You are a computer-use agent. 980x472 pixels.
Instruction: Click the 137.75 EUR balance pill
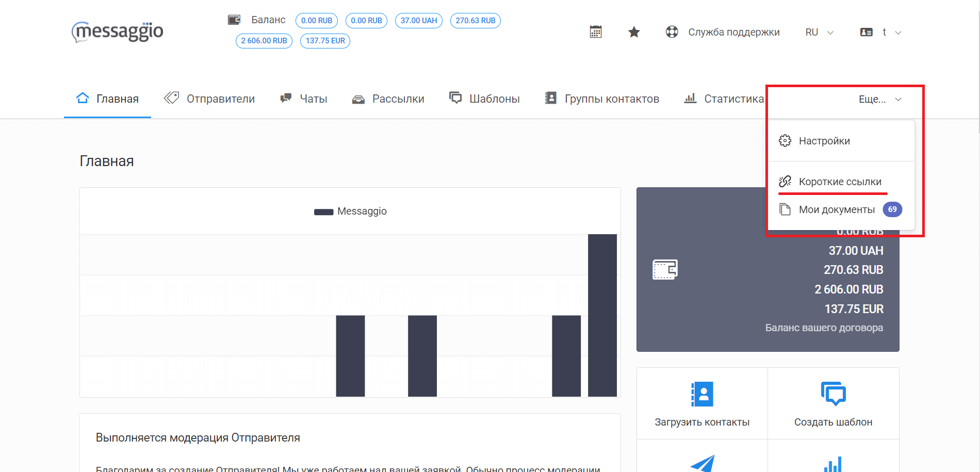(x=325, y=41)
